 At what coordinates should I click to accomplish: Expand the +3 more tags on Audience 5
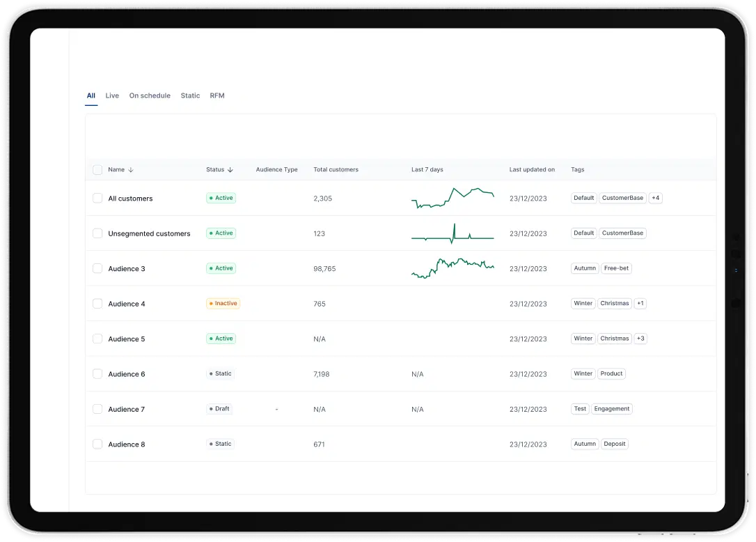click(640, 339)
